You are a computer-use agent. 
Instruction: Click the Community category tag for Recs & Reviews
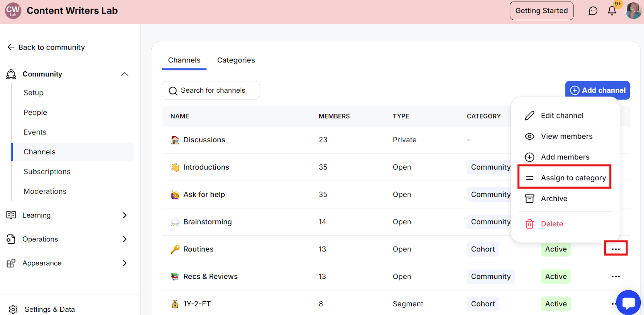point(491,276)
